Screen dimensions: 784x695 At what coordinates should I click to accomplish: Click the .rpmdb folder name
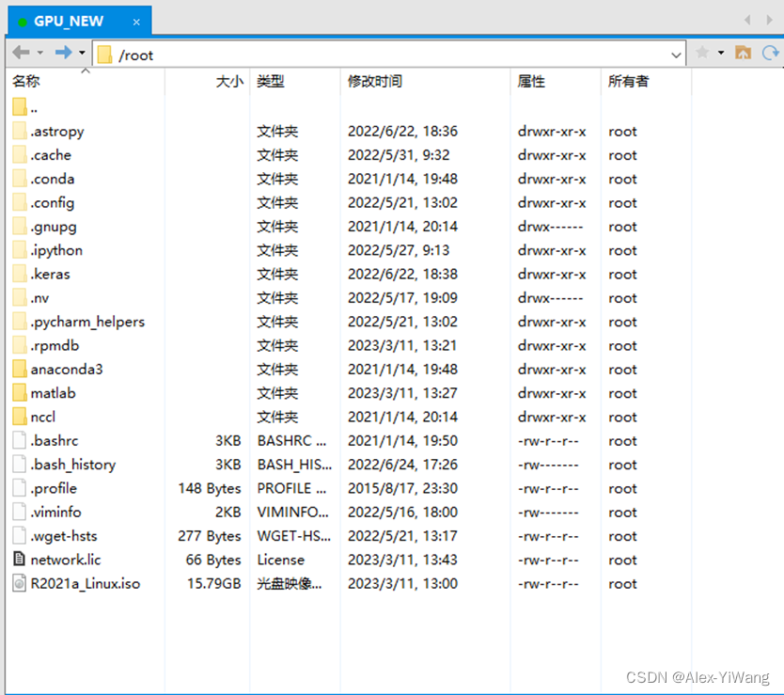pos(55,345)
